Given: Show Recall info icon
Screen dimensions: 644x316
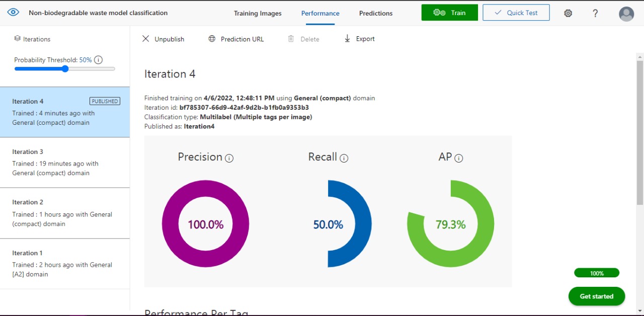Looking at the screenshot, I should [344, 158].
